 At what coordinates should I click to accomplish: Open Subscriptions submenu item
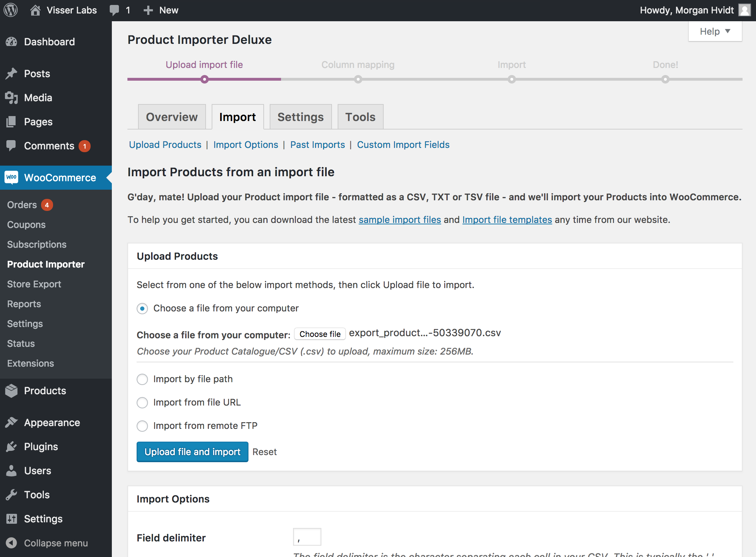click(37, 245)
